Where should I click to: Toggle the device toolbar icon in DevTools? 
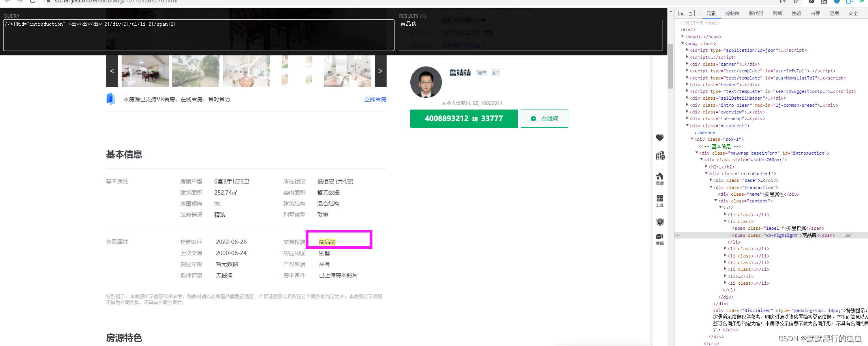(x=691, y=13)
